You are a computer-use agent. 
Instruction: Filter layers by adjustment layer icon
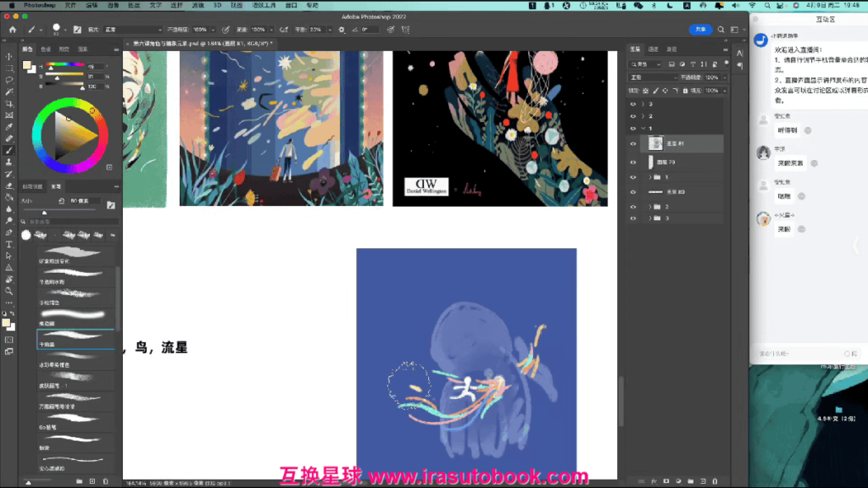[x=682, y=64]
